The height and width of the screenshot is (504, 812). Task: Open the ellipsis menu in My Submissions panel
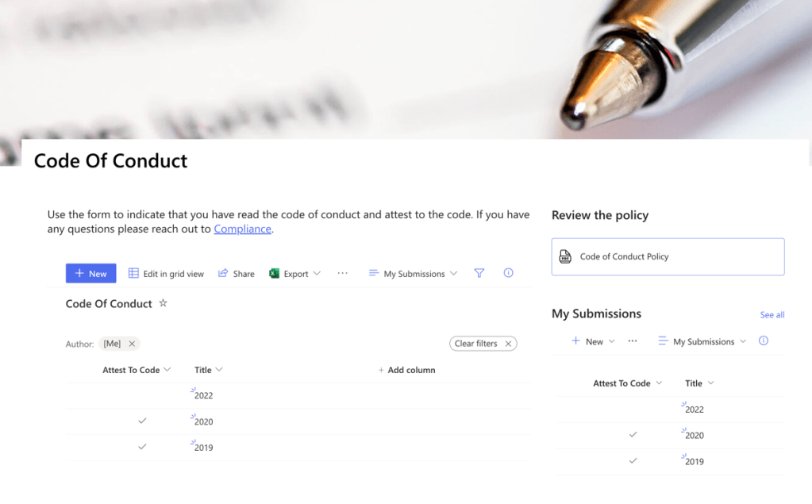633,341
